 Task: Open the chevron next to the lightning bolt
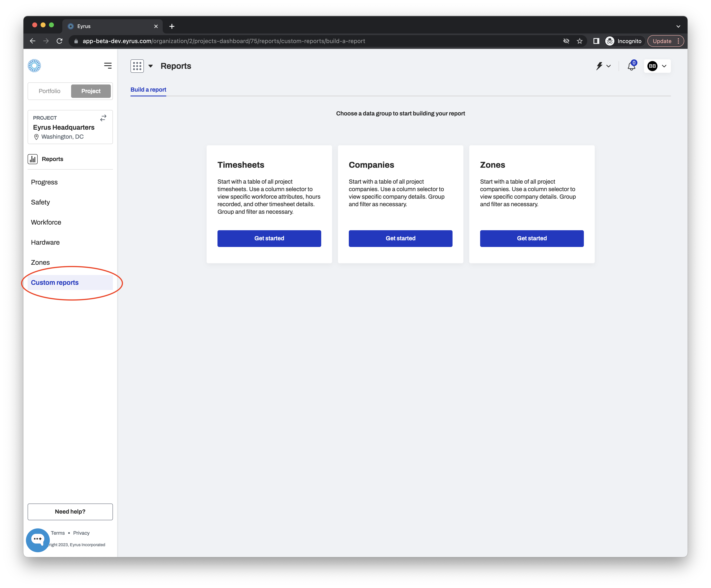tap(609, 66)
